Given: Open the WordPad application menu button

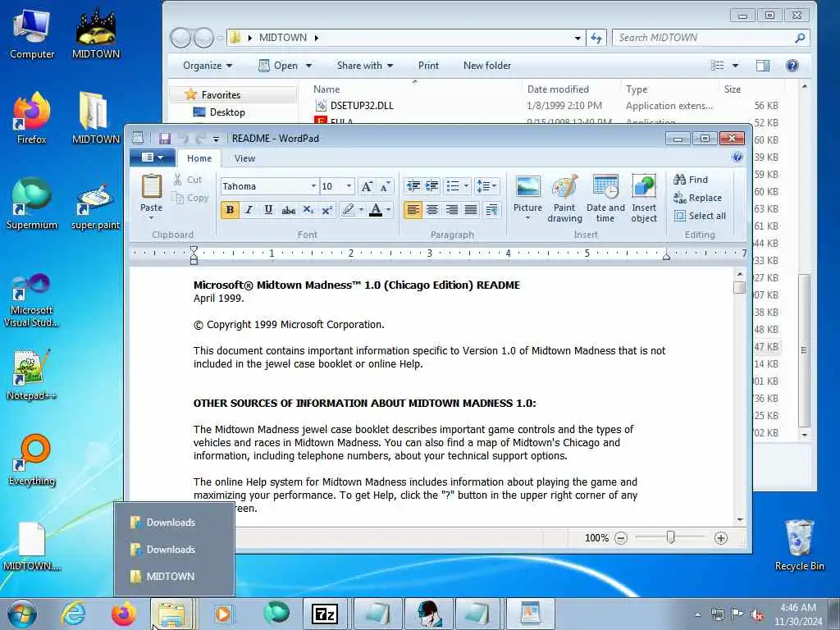Looking at the screenshot, I should tap(153, 157).
